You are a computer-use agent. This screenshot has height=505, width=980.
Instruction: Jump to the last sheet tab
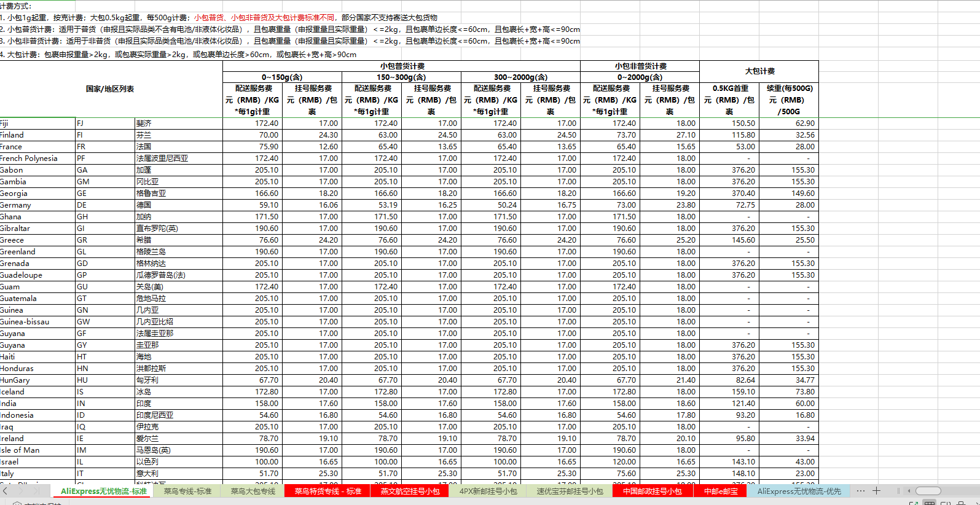coord(36,491)
